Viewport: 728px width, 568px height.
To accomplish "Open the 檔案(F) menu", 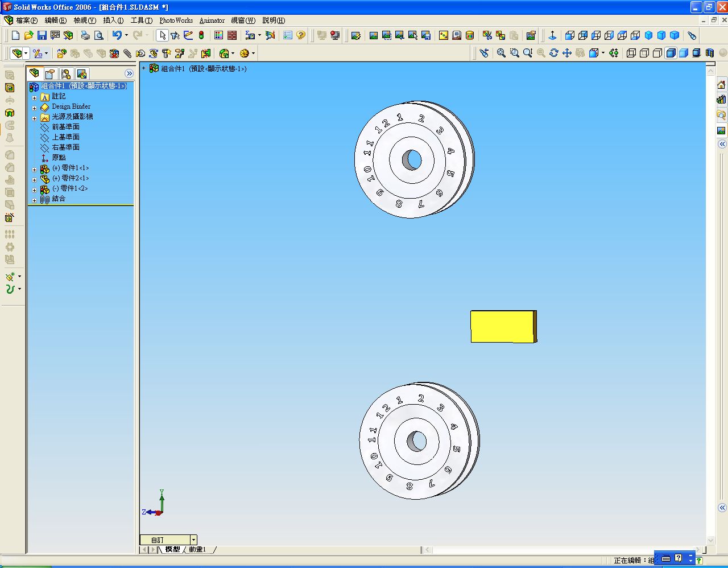I will point(27,20).
